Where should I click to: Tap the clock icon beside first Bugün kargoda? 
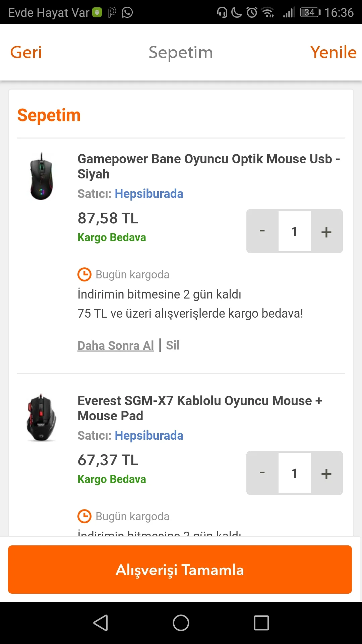[x=84, y=274]
